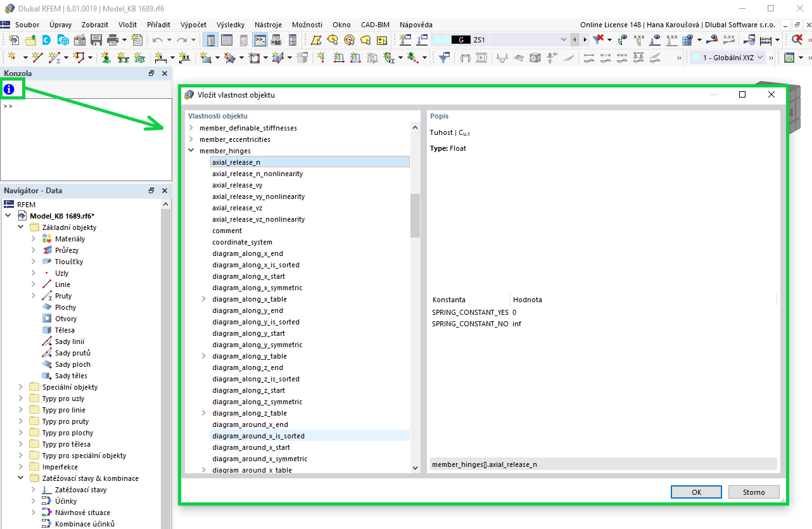Expand the diagram_along_z_table node
Image resolution: width=812 pixels, height=529 pixels.
click(x=204, y=413)
